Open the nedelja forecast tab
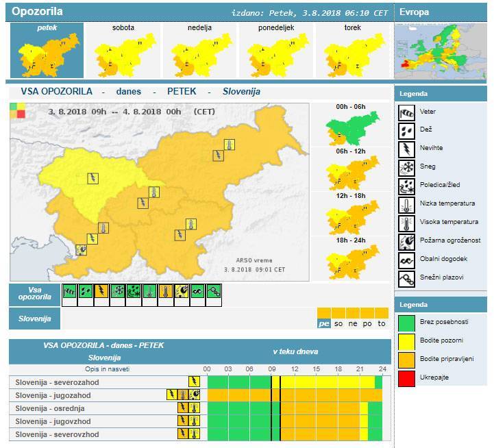The width and height of the screenshot is (494, 448). [199, 51]
